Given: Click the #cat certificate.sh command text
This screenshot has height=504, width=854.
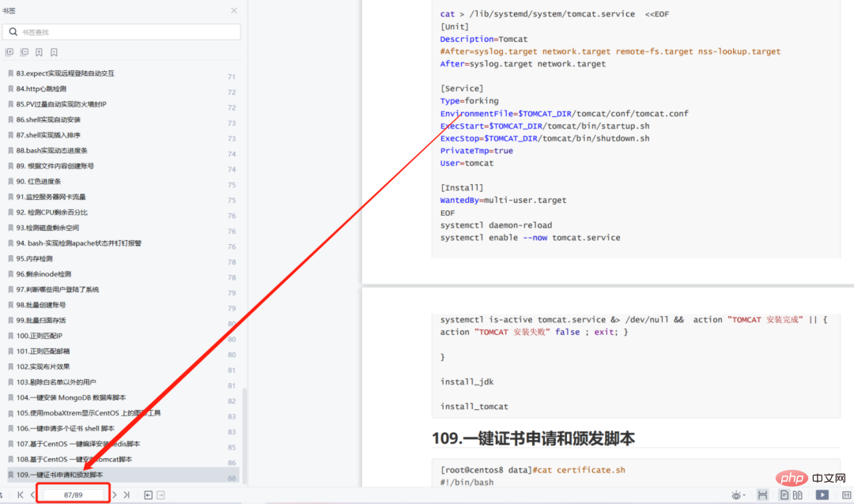Looking at the screenshot, I should point(579,470).
